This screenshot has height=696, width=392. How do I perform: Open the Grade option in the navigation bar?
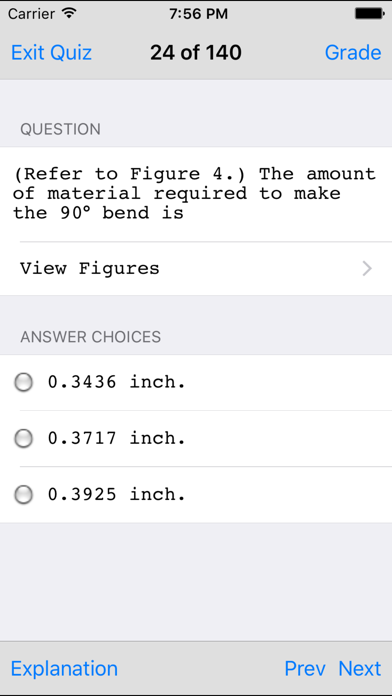pyautogui.click(x=353, y=53)
